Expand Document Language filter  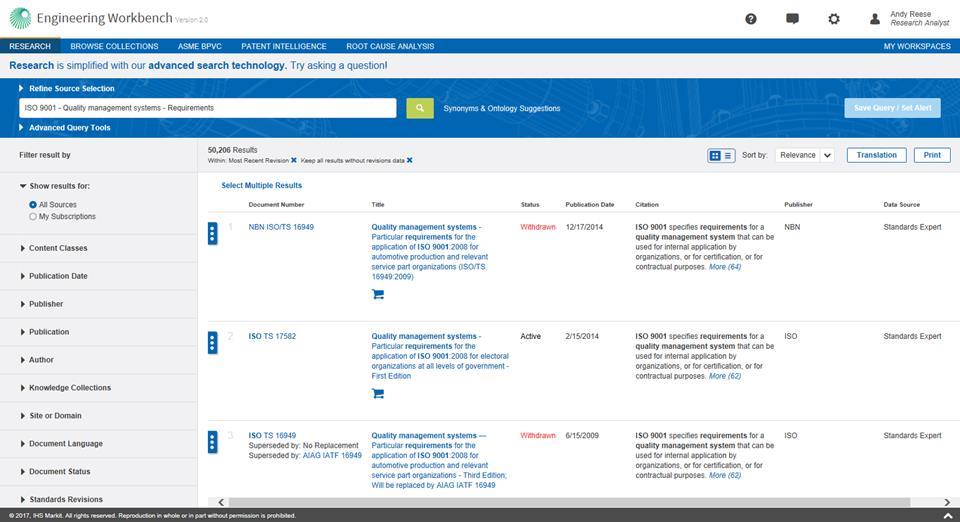61,444
